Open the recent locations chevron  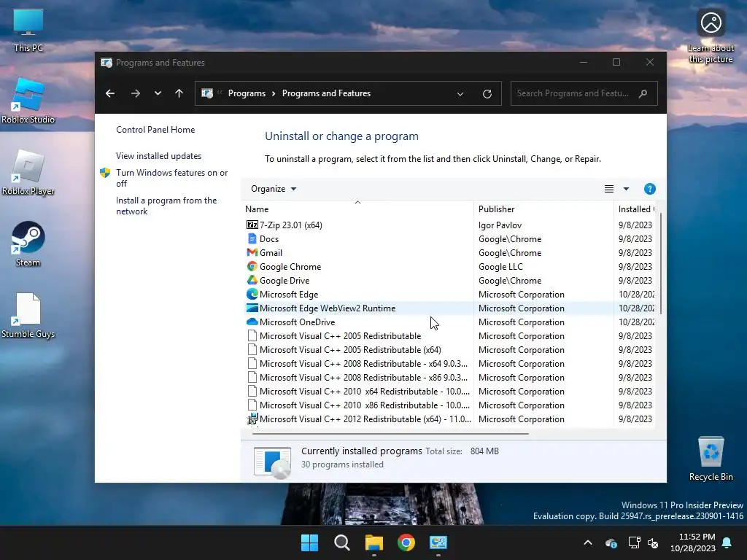click(158, 93)
